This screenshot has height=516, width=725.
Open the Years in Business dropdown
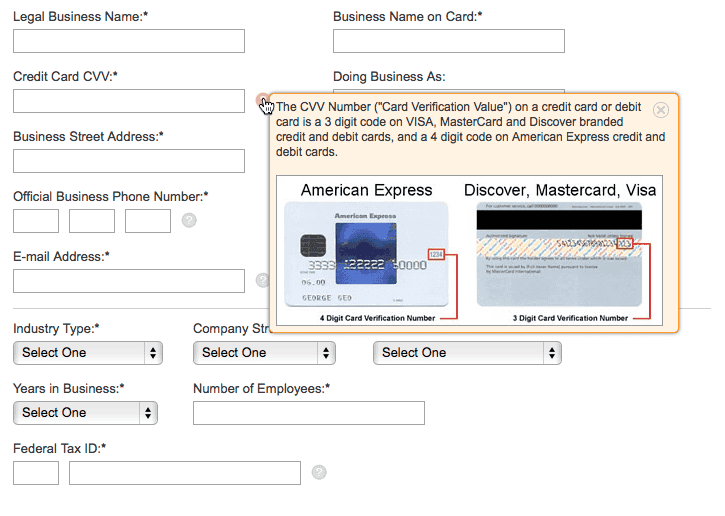(x=85, y=413)
